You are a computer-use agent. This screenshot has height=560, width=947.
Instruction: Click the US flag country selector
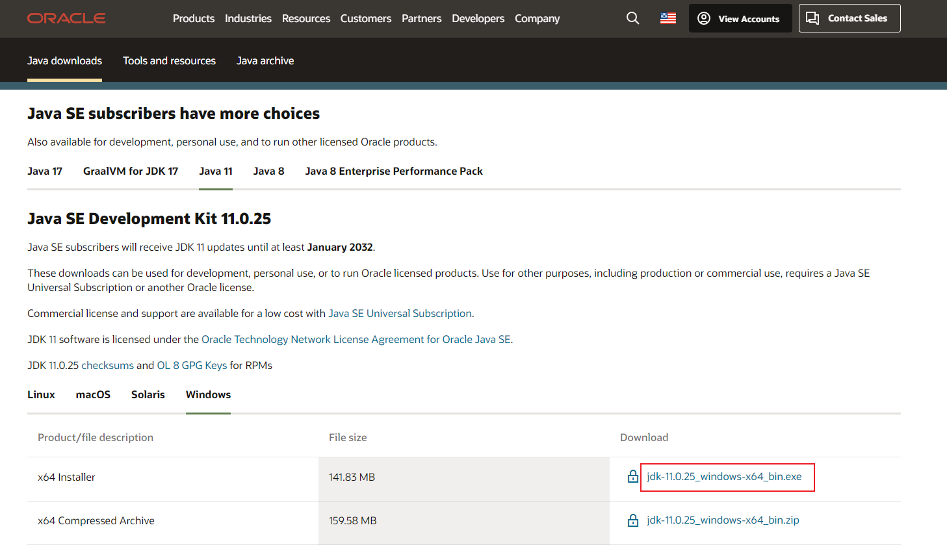668,18
